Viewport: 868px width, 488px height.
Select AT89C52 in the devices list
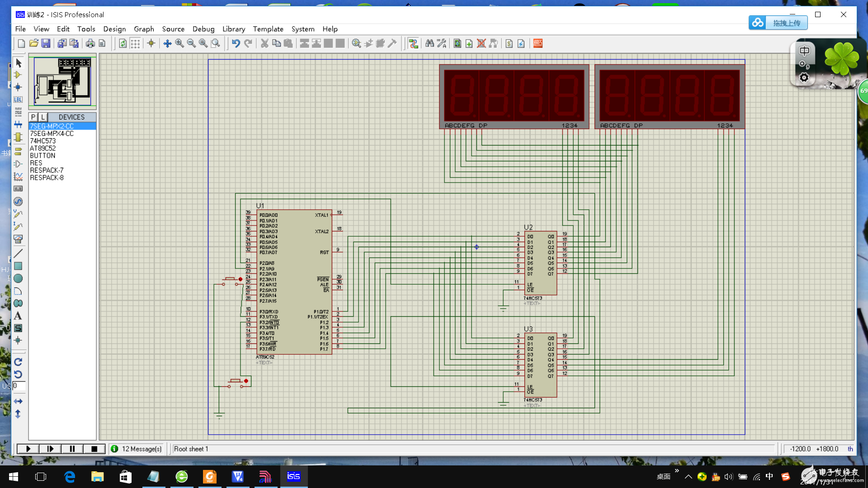42,148
